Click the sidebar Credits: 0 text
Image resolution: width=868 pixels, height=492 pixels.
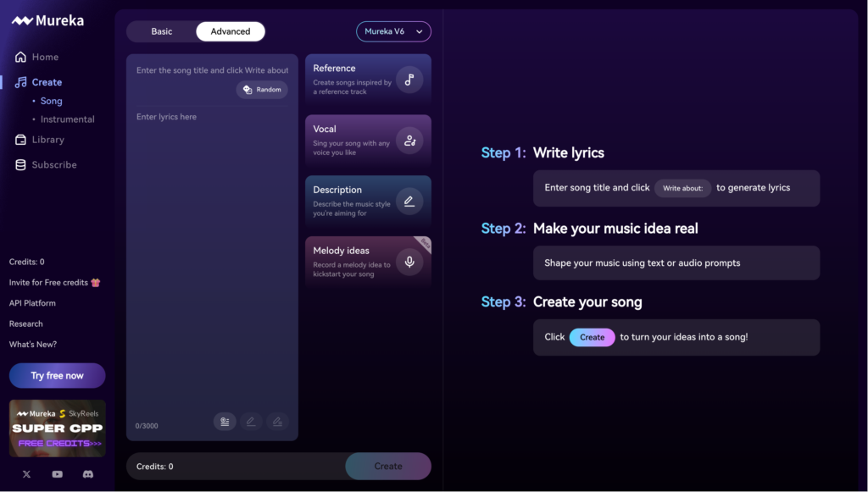click(26, 262)
